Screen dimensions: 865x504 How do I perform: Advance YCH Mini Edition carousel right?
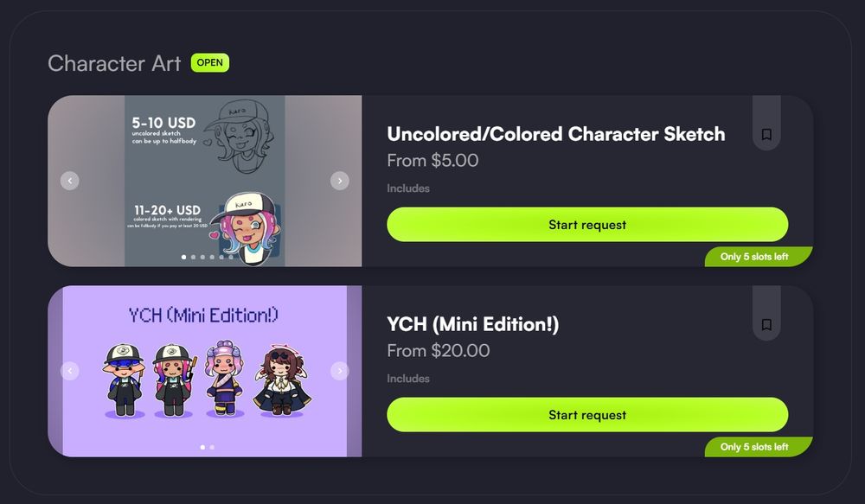pos(339,371)
